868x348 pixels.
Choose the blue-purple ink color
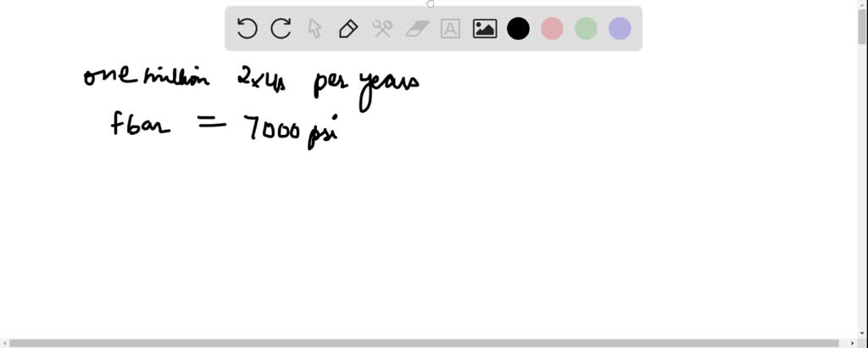(620, 29)
